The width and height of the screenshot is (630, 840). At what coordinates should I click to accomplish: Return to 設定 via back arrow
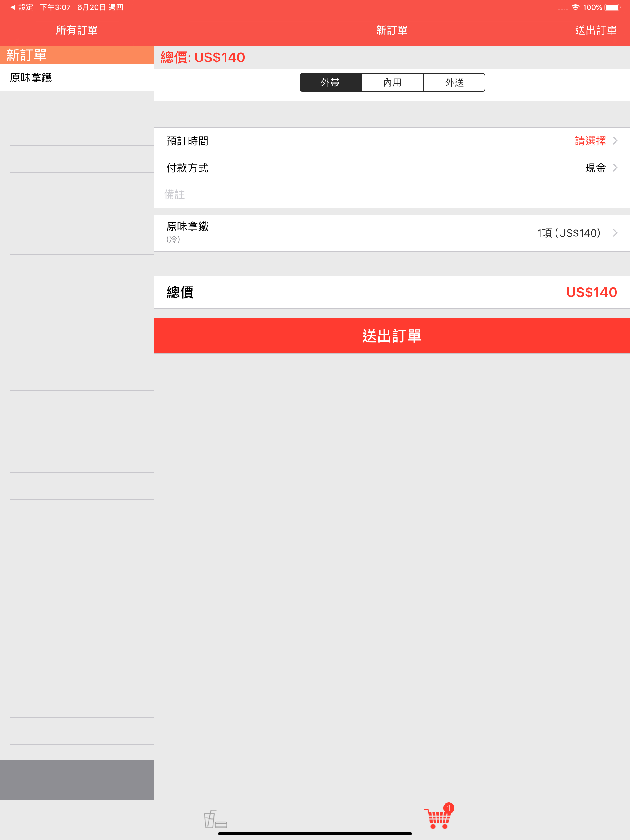(x=22, y=7)
